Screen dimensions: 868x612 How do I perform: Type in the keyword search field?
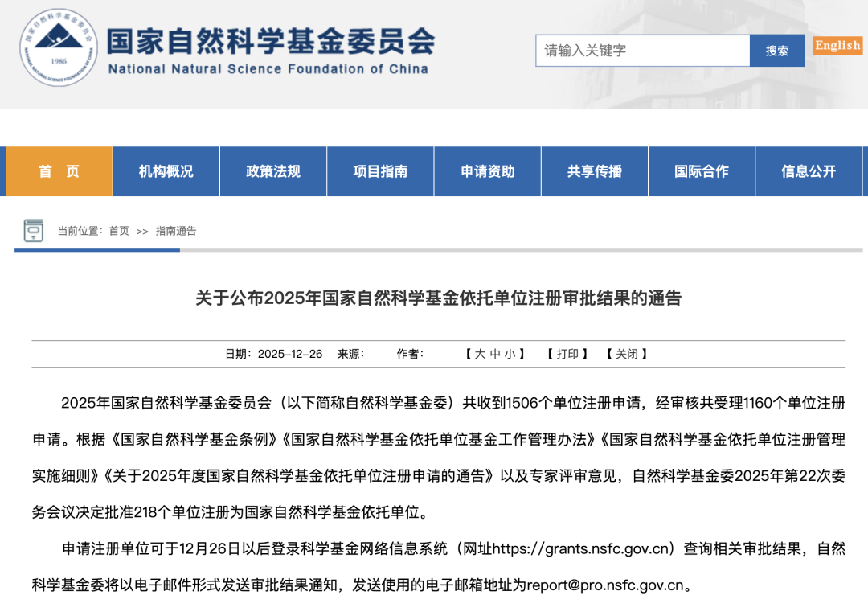pyautogui.click(x=642, y=51)
